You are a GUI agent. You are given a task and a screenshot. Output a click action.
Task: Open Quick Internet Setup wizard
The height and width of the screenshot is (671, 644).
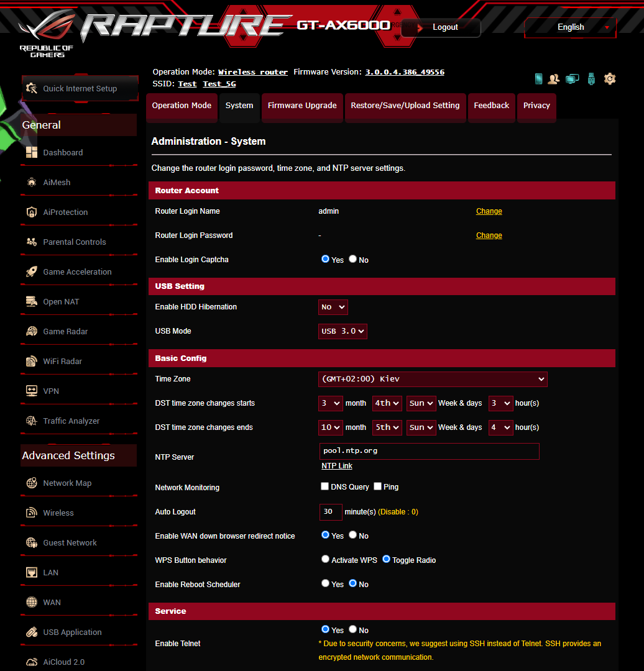point(80,89)
